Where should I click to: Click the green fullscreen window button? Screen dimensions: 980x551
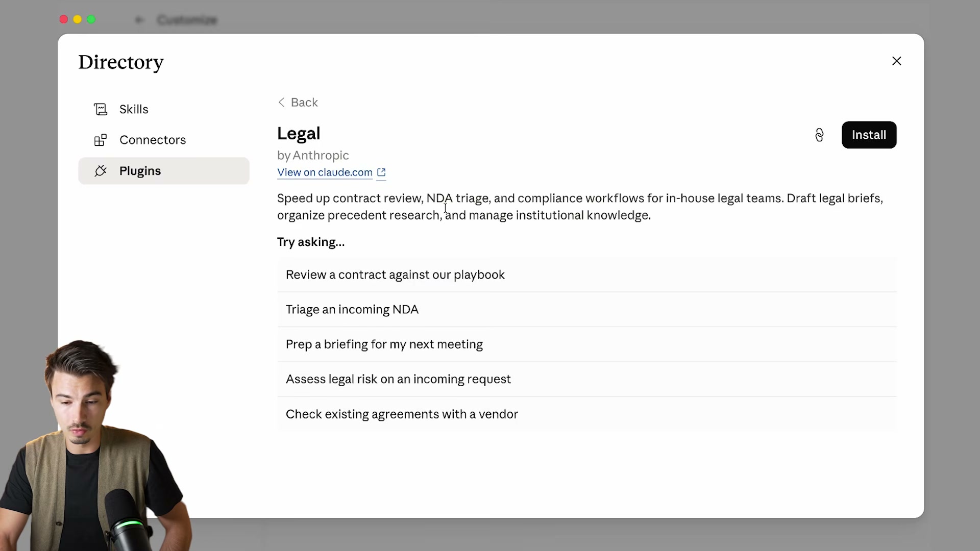point(91,19)
